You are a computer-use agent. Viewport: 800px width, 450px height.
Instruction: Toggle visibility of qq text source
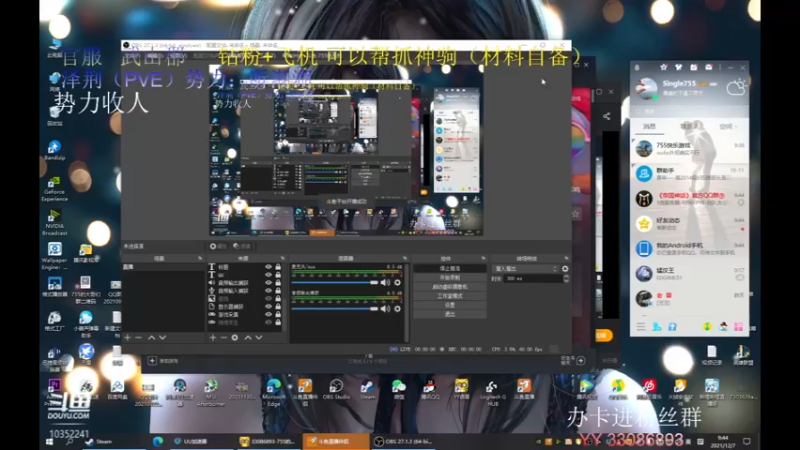tap(268, 274)
